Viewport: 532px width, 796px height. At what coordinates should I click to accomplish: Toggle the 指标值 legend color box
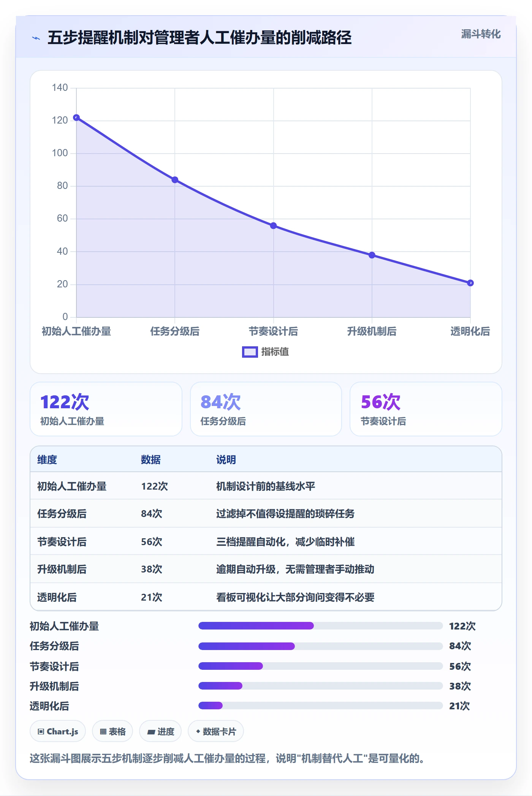tap(250, 352)
